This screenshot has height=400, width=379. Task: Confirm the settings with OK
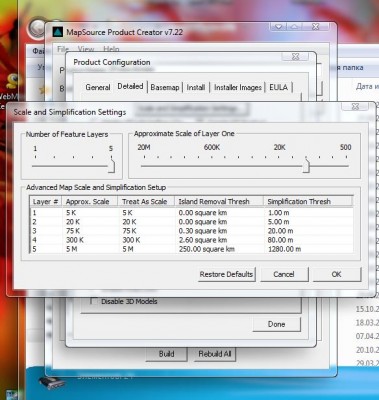coord(337,274)
